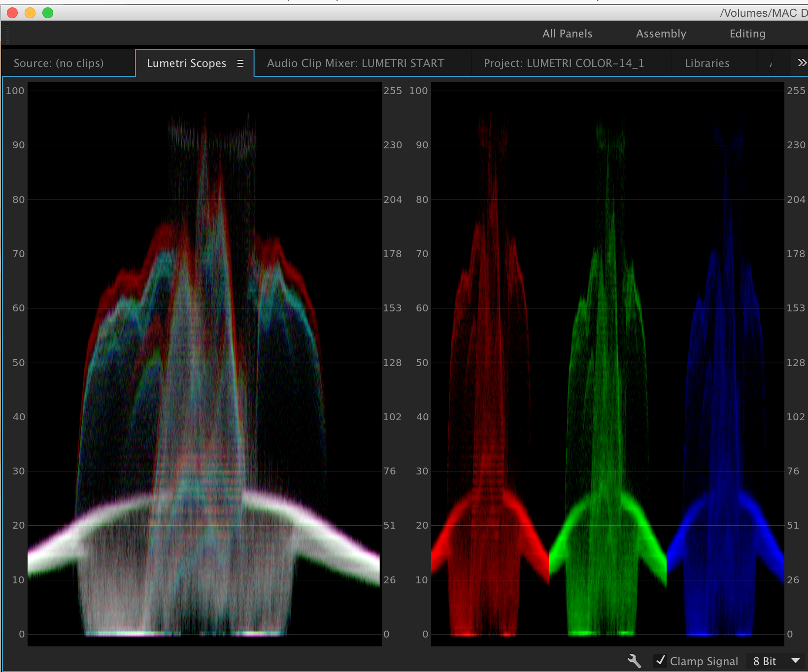Open Project: LUMETRI COLOR-14_1 tab
808x672 pixels.
pos(564,63)
